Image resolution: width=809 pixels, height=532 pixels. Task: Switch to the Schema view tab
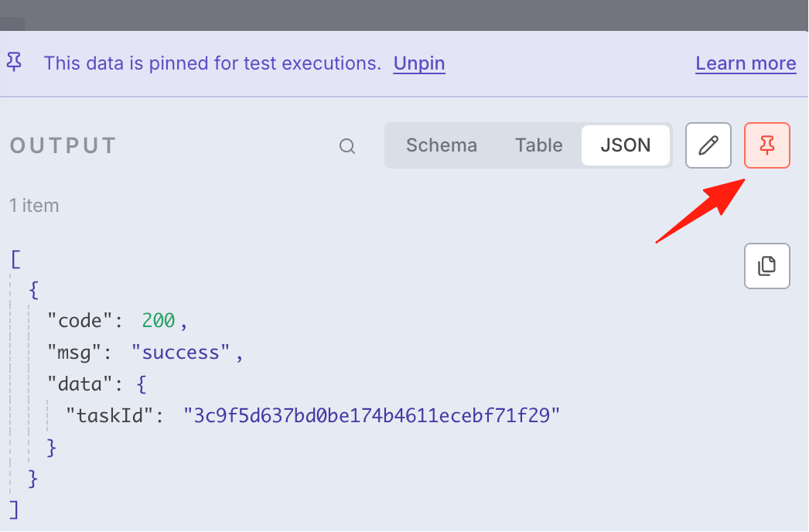442,145
